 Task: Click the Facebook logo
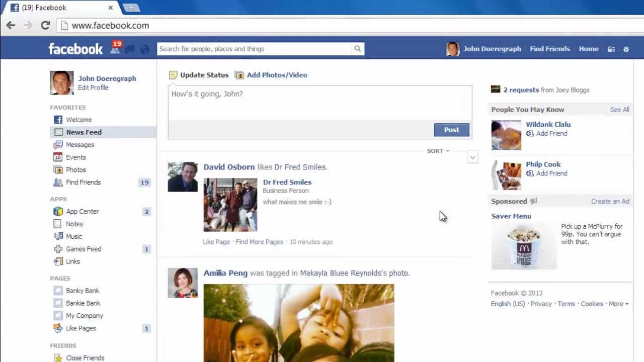pos(75,49)
